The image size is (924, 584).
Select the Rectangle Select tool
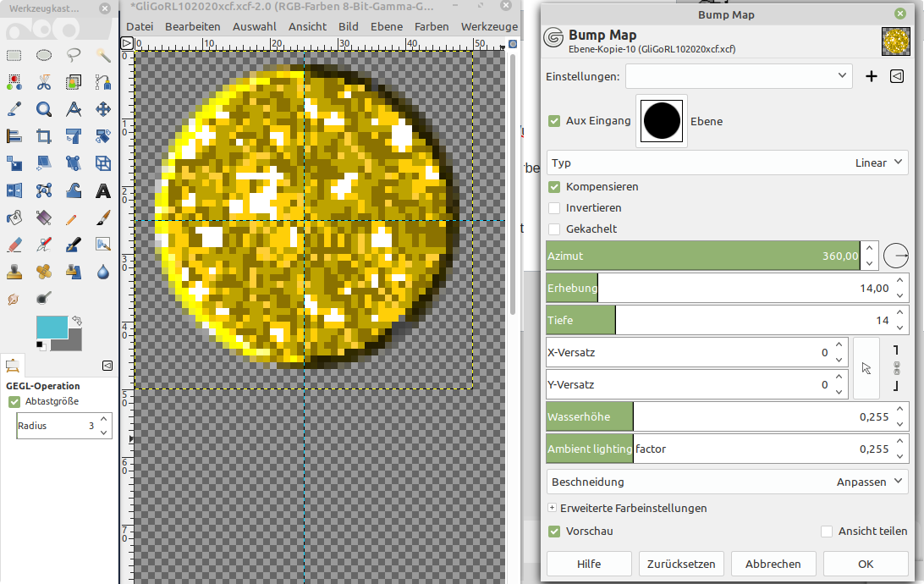point(14,56)
